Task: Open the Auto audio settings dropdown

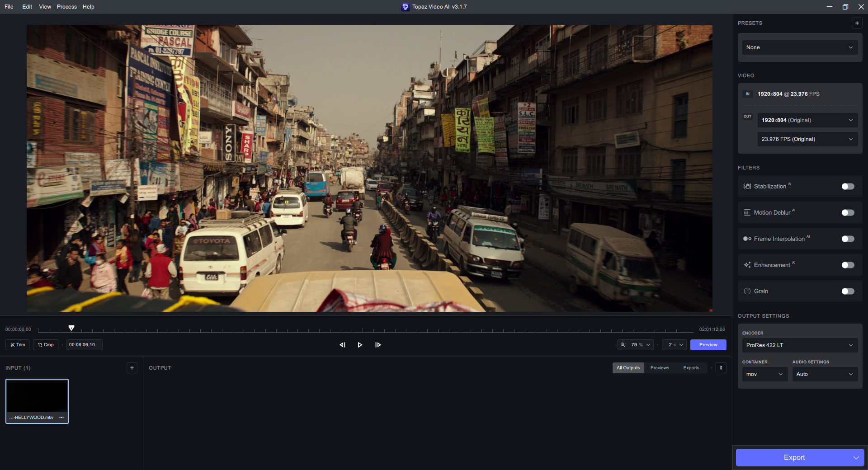Action: (x=825, y=374)
